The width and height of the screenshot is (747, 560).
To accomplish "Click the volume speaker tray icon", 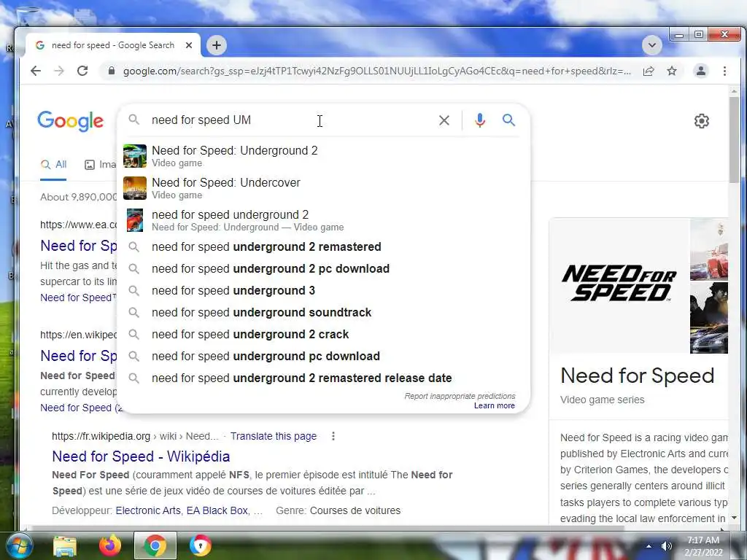I will 667,545.
